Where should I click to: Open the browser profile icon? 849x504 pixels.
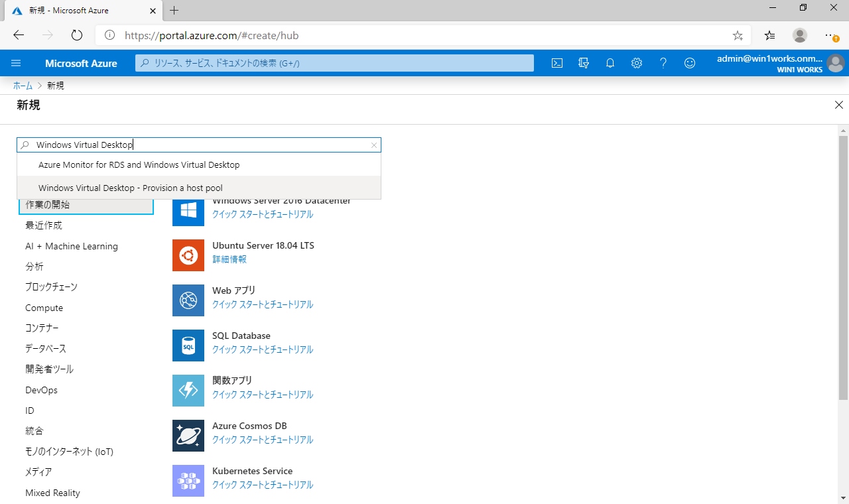pos(800,35)
